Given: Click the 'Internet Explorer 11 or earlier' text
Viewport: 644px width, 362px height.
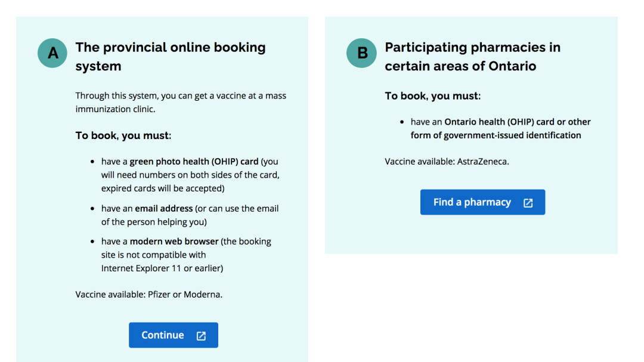Looking at the screenshot, I should click(x=162, y=268).
